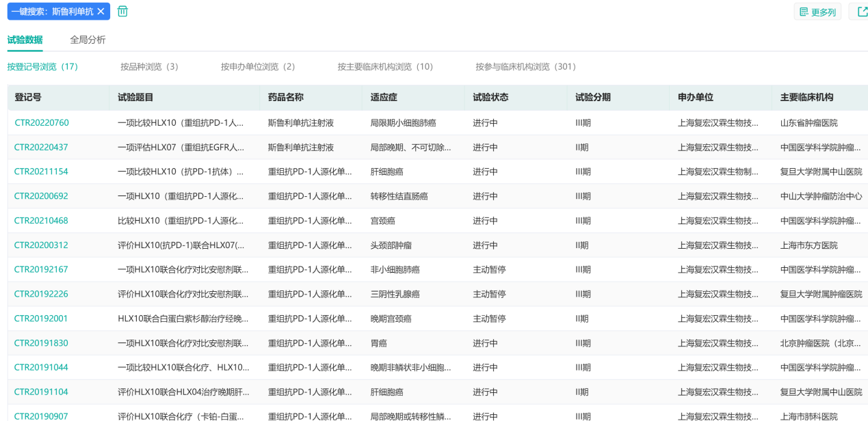Click the trash icon to clear filters

click(x=122, y=12)
